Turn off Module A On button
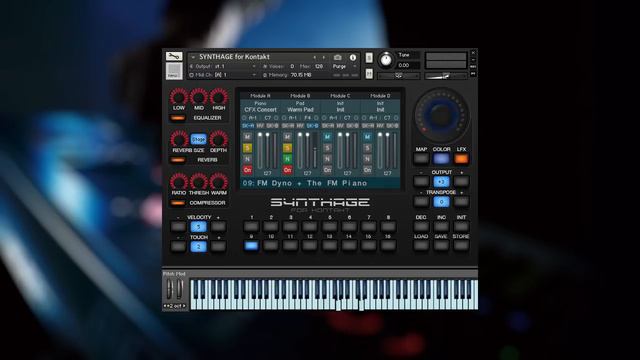The image size is (640, 360). click(x=247, y=170)
